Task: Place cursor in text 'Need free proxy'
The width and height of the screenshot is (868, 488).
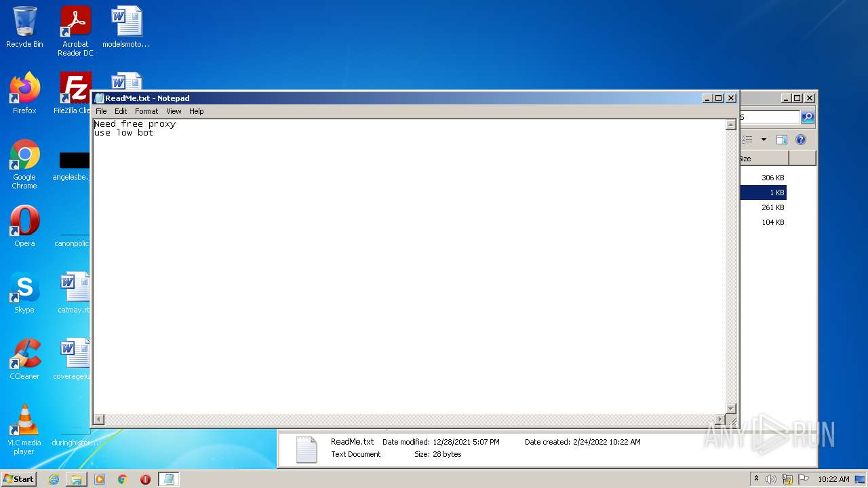Action: (x=134, y=124)
